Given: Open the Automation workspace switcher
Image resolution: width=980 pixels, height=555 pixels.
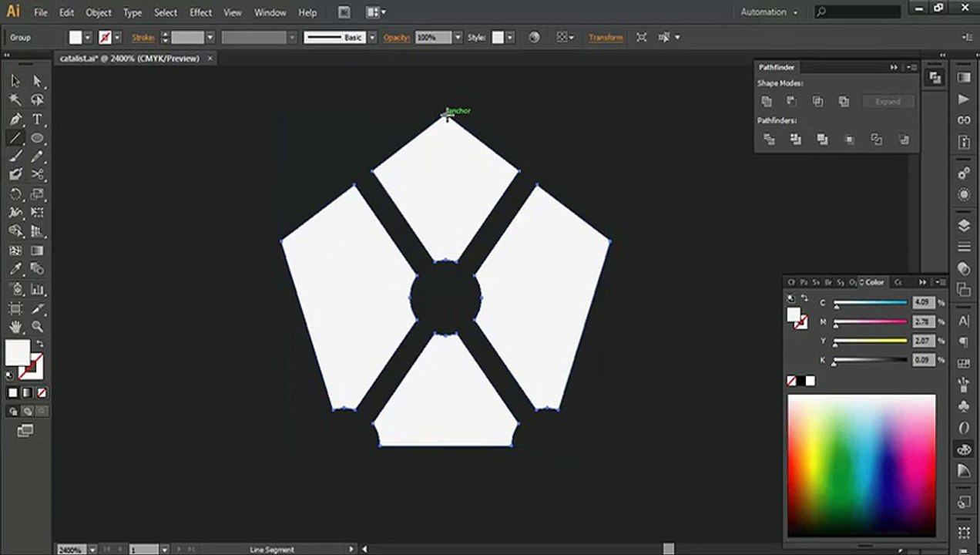Looking at the screenshot, I should (768, 12).
